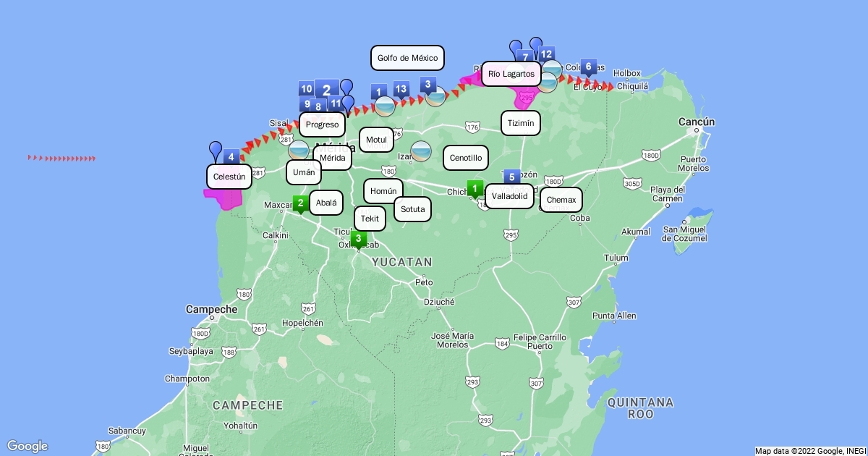Viewport: 868px width, 456px height.
Task: Open green marker 1 left of Valladolid
Action: coord(475,189)
